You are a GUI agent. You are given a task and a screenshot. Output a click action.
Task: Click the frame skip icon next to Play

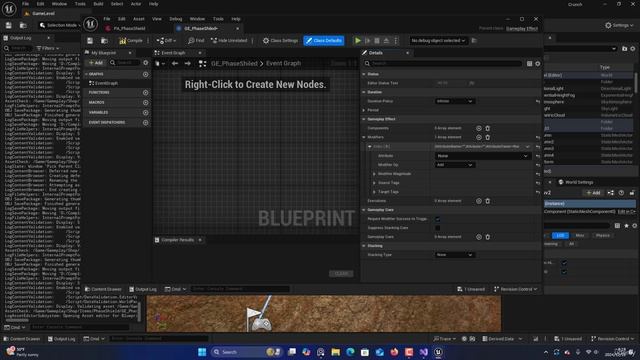pyautogui.click(x=367, y=41)
